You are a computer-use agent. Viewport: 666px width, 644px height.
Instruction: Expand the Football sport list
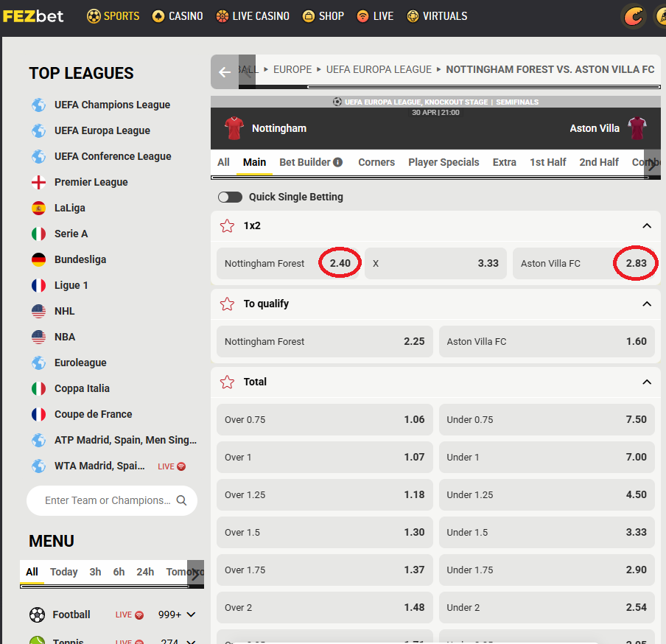click(x=191, y=615)
